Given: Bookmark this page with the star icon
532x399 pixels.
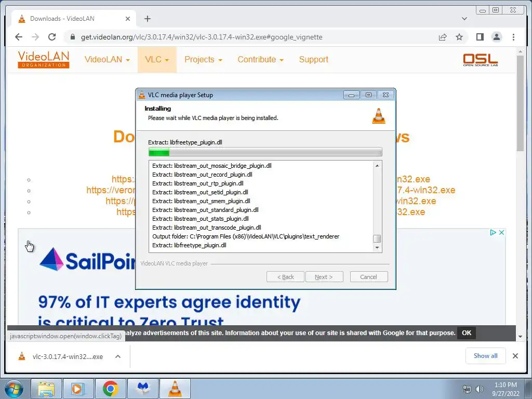Looking at the screenshot, I should tap(459, 37).
